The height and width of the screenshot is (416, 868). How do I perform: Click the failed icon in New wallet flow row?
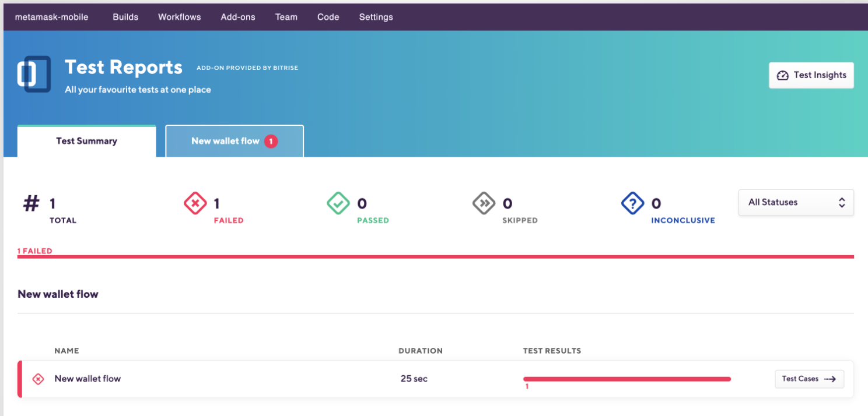pyautogui.click(x=38, y=379)
